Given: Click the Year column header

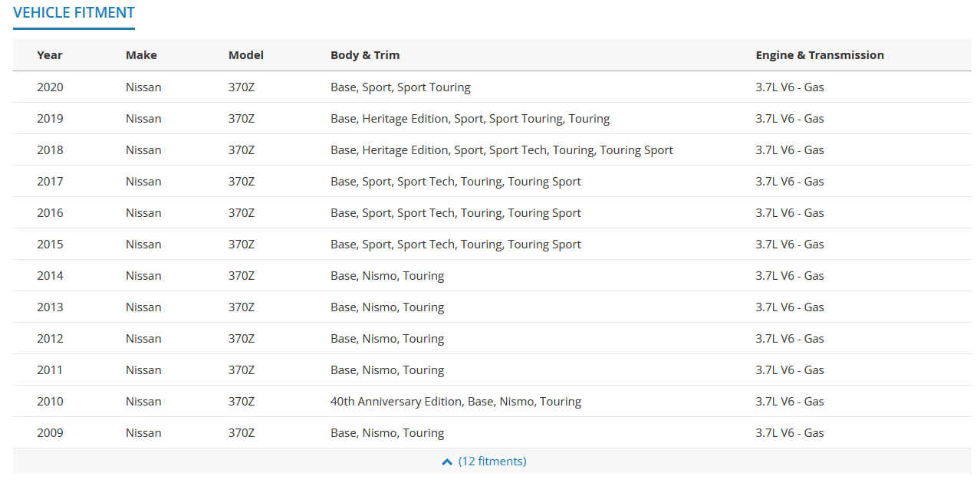Looking at the screenshot, I should [x=50, y=55].
